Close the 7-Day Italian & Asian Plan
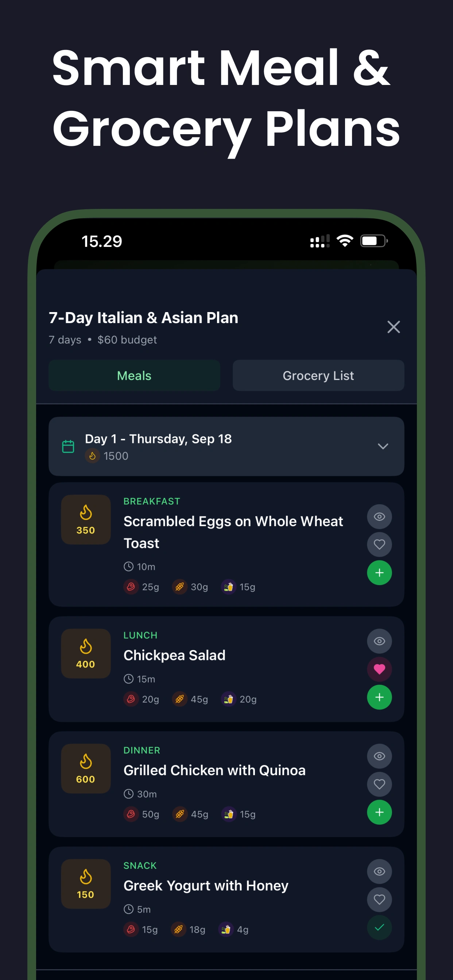The height and width of the screenshot is (980, 453). 393,327
